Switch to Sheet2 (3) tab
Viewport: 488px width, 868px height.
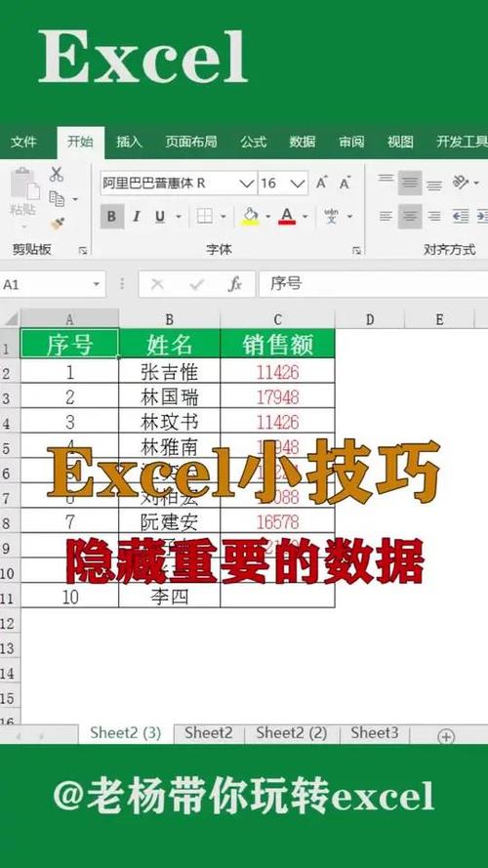(x=126, y=733)
